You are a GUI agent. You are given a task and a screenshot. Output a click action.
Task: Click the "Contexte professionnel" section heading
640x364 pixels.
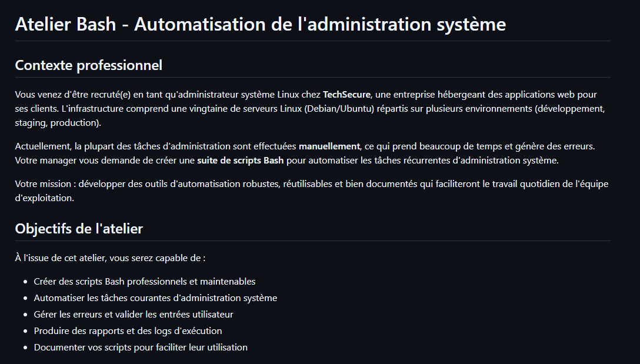click(88, 65)
